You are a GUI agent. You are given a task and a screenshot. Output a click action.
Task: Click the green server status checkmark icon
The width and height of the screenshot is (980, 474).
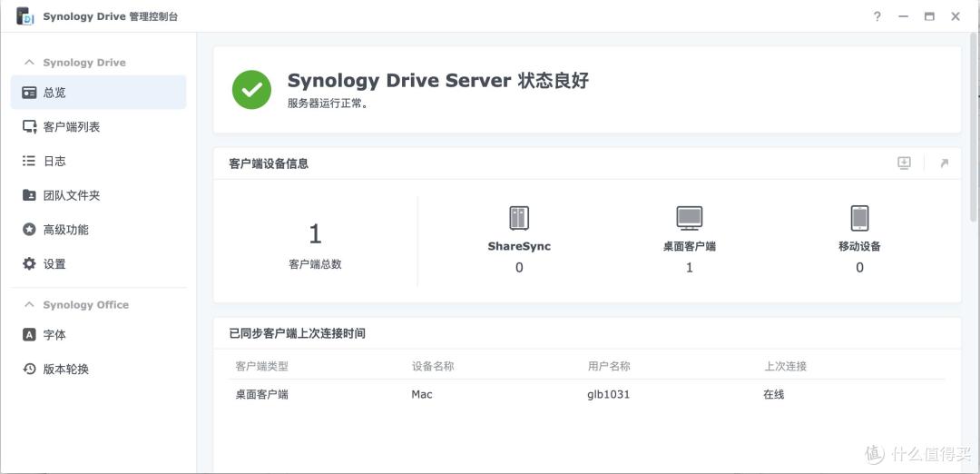[252, 89]
